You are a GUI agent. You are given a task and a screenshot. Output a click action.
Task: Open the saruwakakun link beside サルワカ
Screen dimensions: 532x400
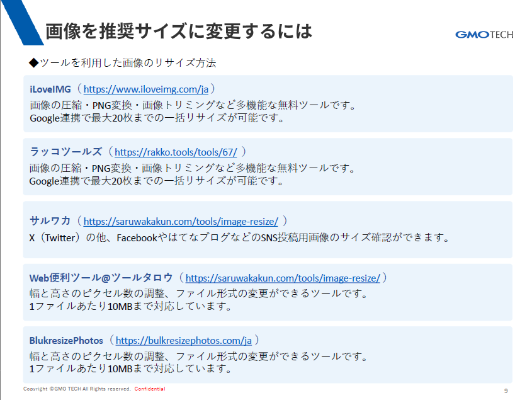(x=181, y=221)
